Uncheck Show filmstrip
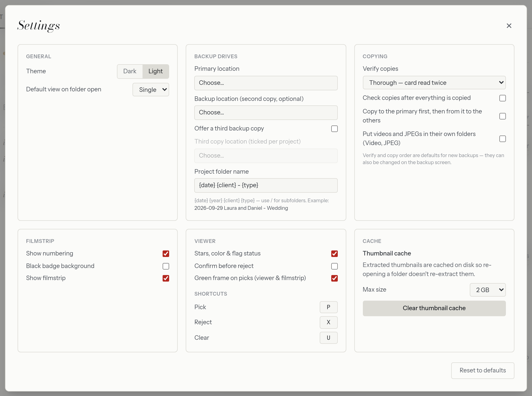532x396 pixels. 166,278
